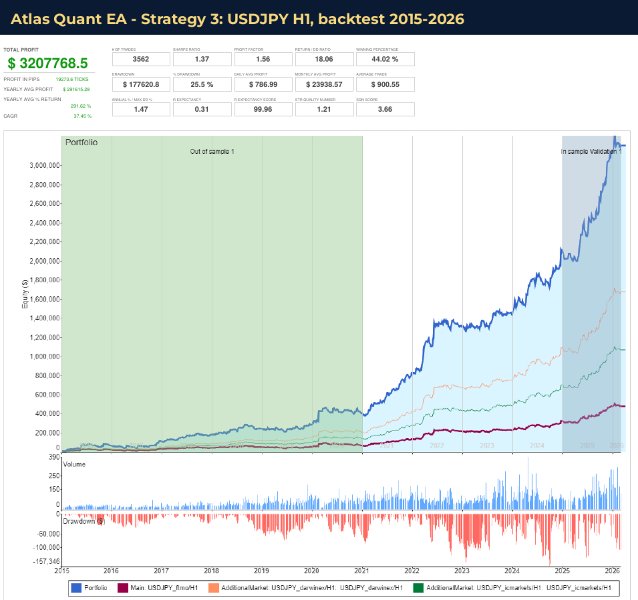Click the 400,000 equity axis tick
Viewport: 638px width, 600px height.
click(48, 413)
